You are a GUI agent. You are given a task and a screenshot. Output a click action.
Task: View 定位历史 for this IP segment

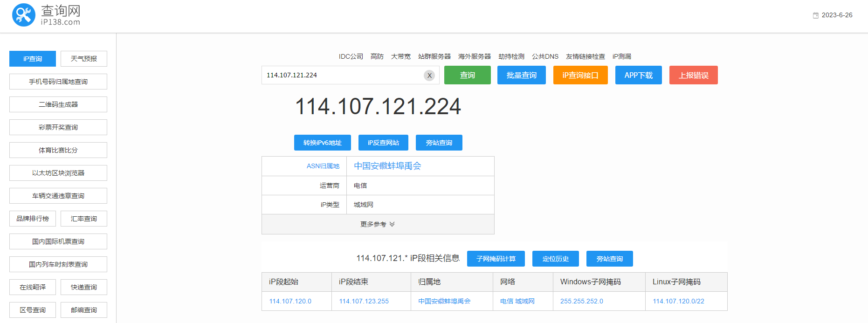click(555, 259)
